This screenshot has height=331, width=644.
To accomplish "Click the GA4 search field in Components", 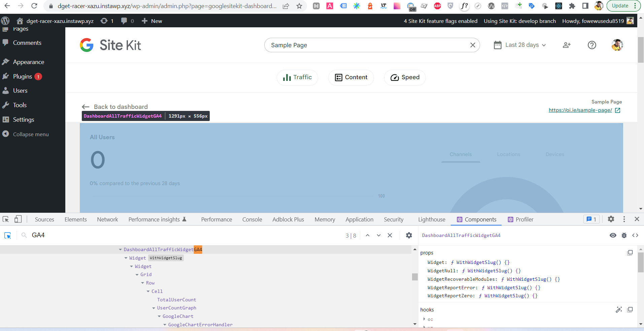I will pos(38,235).
